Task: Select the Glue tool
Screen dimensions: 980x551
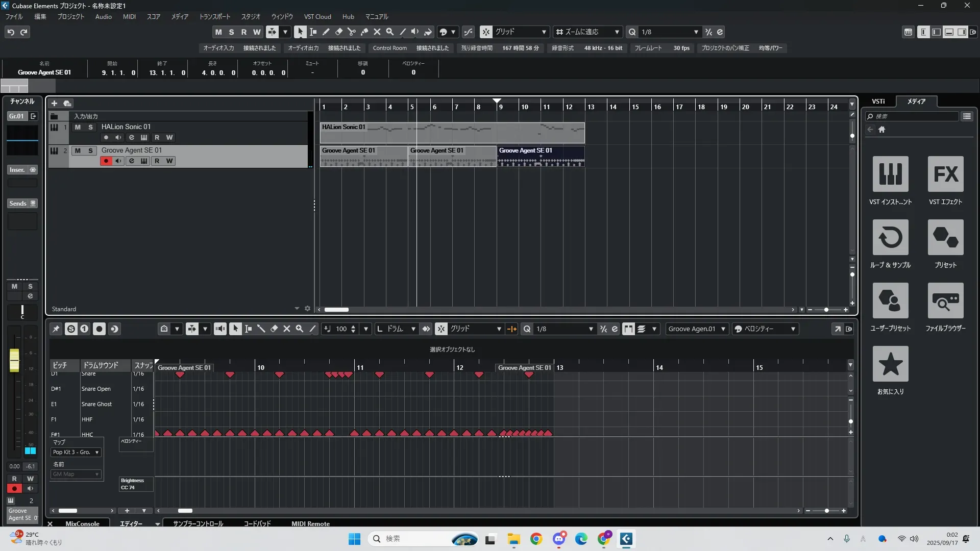Action: point(364,32)
